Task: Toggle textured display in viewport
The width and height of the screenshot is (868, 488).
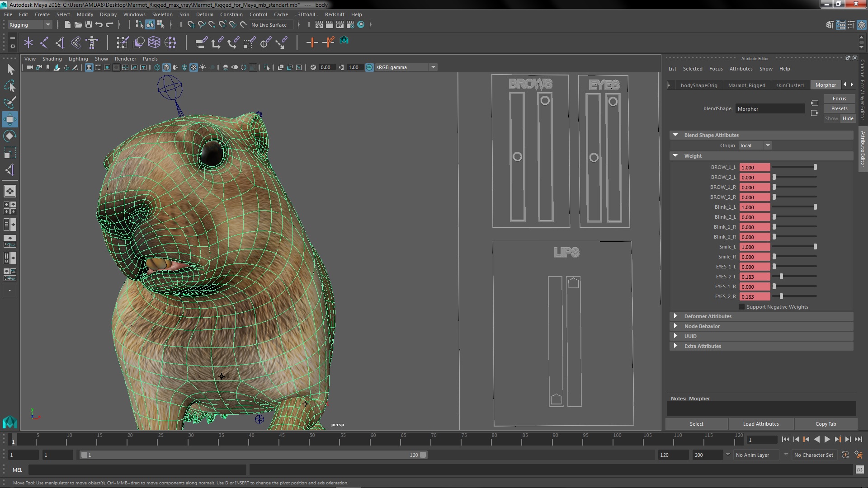Action: (193, 67)
